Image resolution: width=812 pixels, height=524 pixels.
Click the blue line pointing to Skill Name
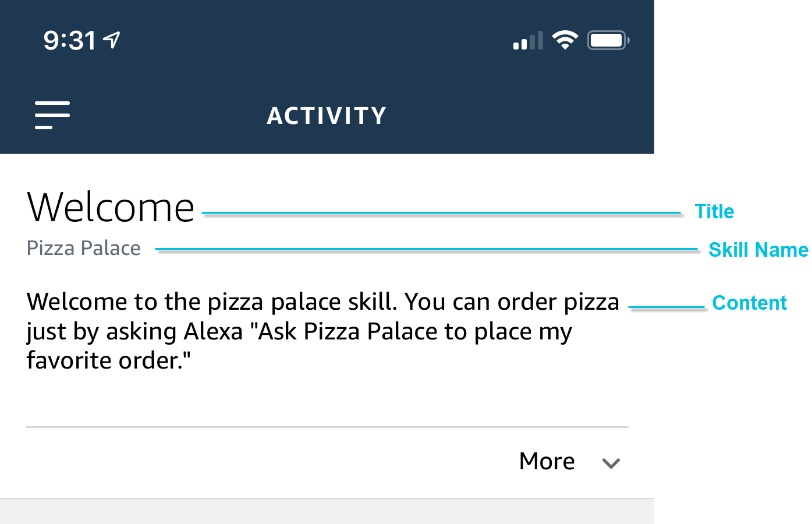pos(426,249)
